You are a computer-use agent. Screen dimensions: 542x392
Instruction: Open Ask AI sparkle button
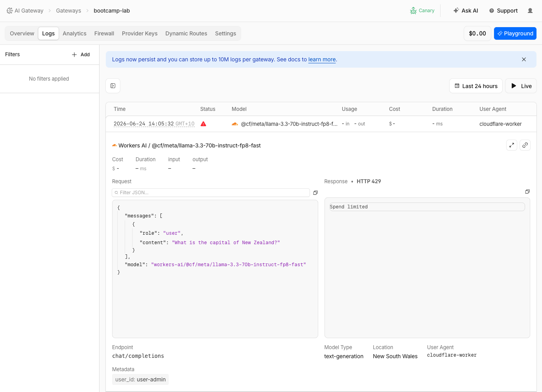click(x=465, y=11)
